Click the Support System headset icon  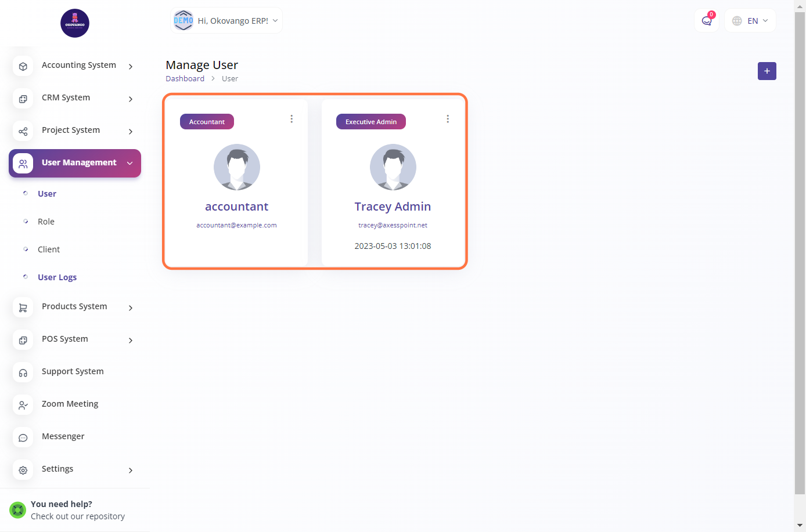(23, 372)
